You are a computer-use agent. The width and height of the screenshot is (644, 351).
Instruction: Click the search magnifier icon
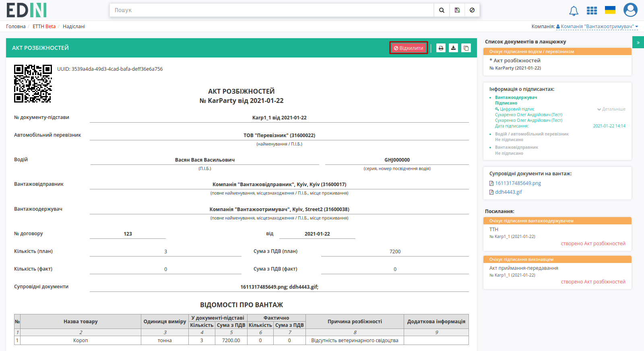442,10
